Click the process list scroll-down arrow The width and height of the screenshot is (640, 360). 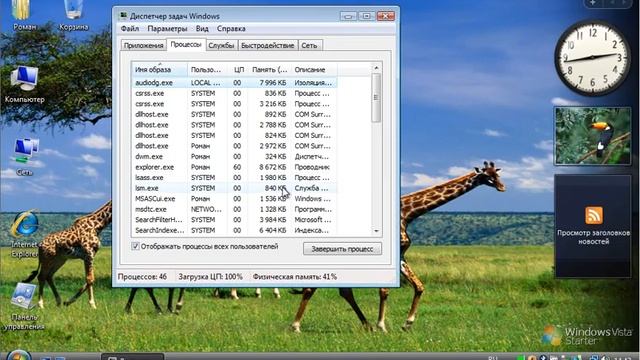point(376,231)
